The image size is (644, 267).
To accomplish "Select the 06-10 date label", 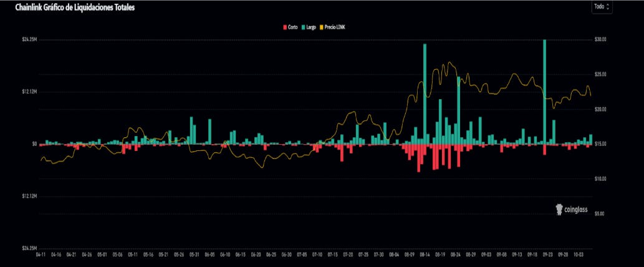I will 225,255.
